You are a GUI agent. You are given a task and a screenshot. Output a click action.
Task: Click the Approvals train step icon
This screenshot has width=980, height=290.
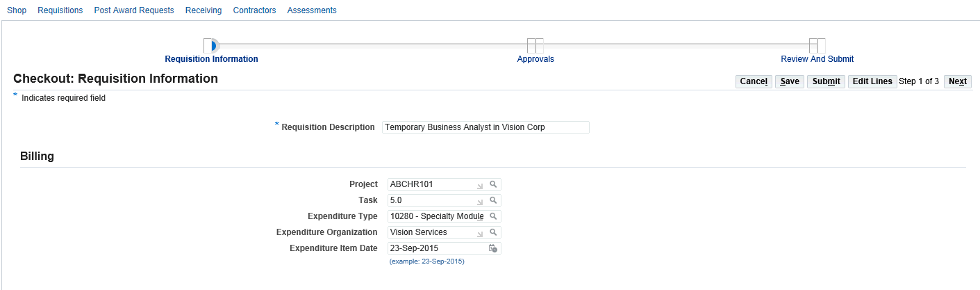click(535, 45)
